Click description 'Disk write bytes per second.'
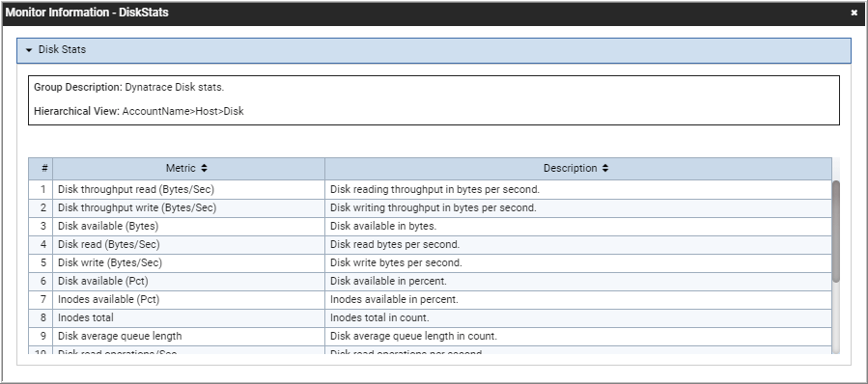 396,262
